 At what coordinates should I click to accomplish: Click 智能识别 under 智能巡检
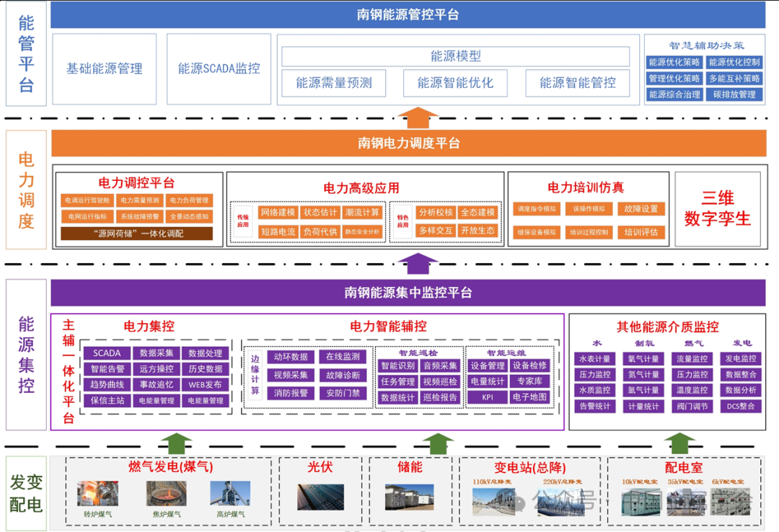coord(398,365)
